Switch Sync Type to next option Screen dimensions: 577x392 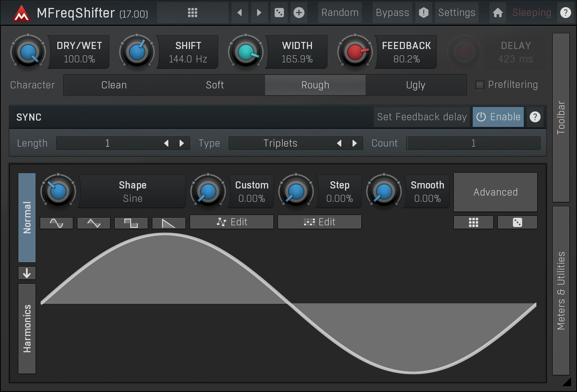(355, 143)
